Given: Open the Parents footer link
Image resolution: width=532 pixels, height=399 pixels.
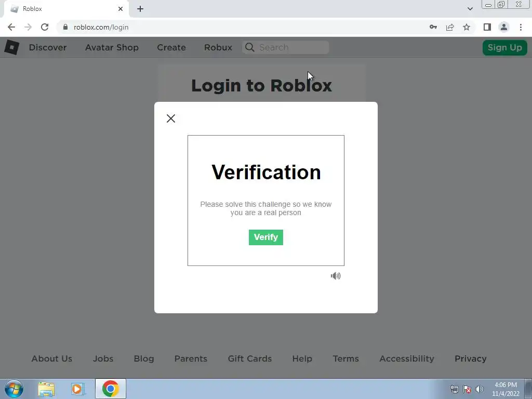Looking at the screenshot, I should (x=191, y=358).
